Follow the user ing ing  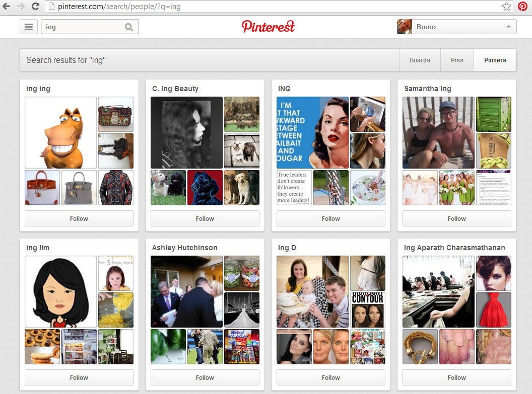pyautogui.click(x=79, y=218)
